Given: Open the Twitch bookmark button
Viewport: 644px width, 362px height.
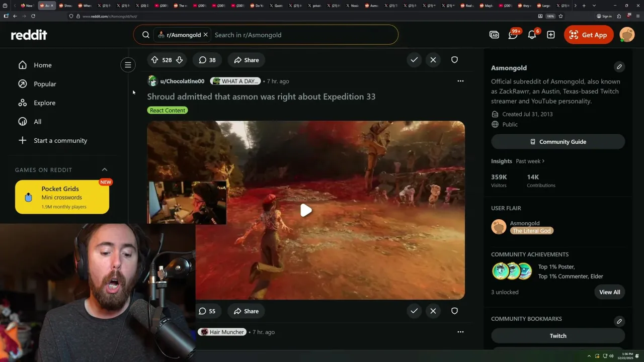Looking at the screenshot, I should point(558,336).
